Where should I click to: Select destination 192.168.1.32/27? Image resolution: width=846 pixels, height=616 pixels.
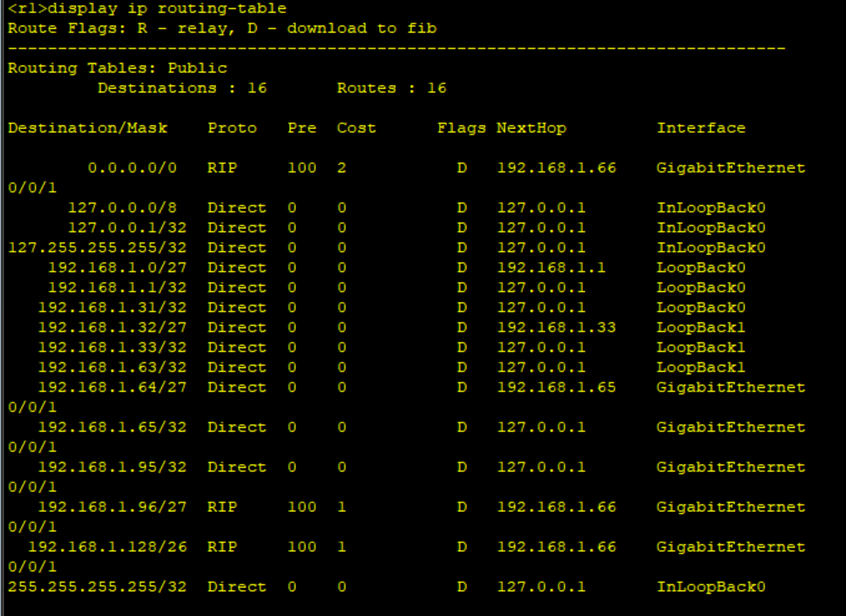coord(112,328)
